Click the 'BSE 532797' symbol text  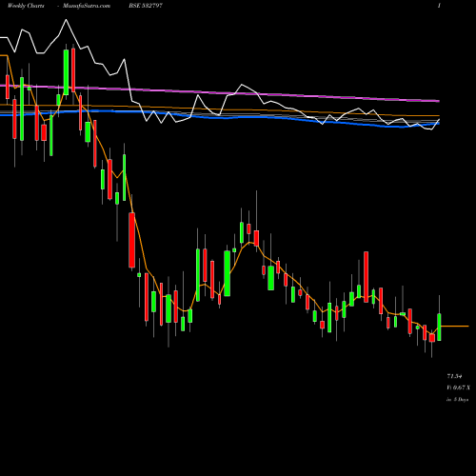coord(146,6)
